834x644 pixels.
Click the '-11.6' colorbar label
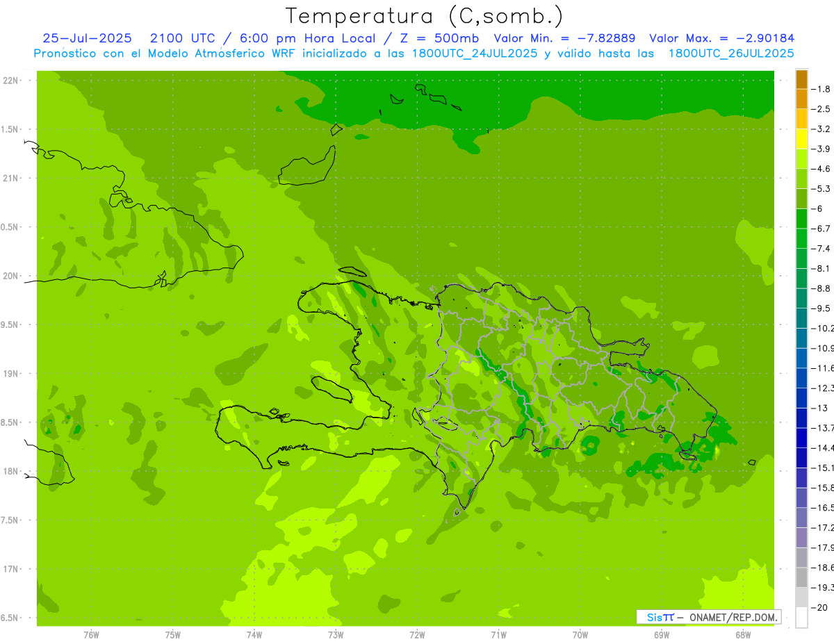[824, 368]
